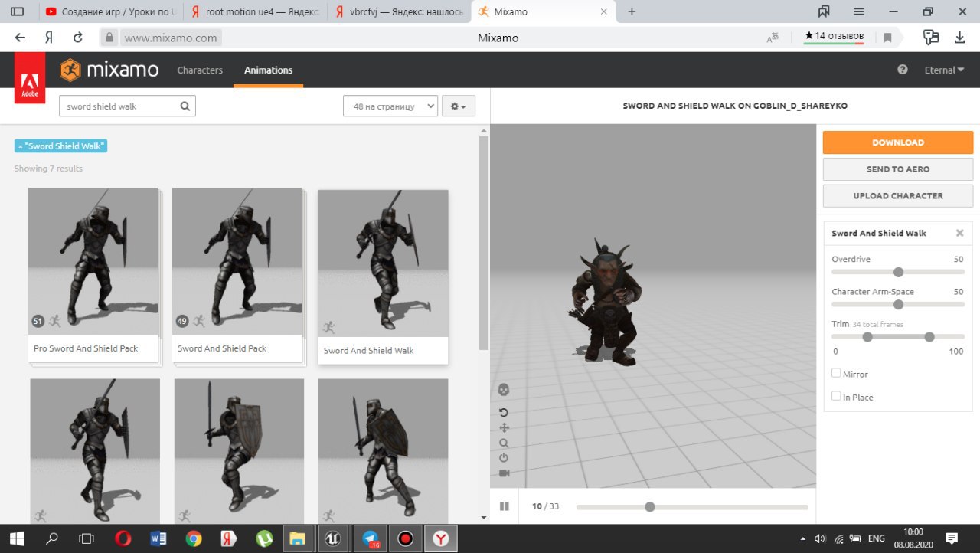Screen dimensions: 980x553
Task: Click the power icon in viewport tools
Action: click(x=504, y=458)
